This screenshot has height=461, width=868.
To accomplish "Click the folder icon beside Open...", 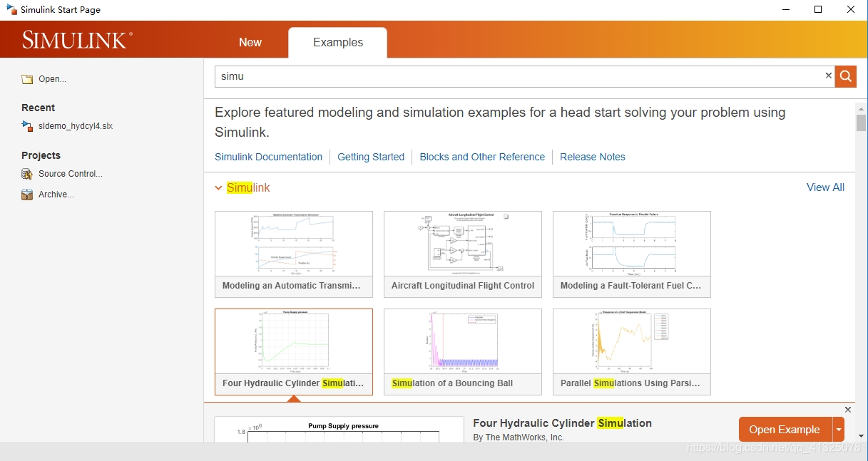I will point(27,79).
